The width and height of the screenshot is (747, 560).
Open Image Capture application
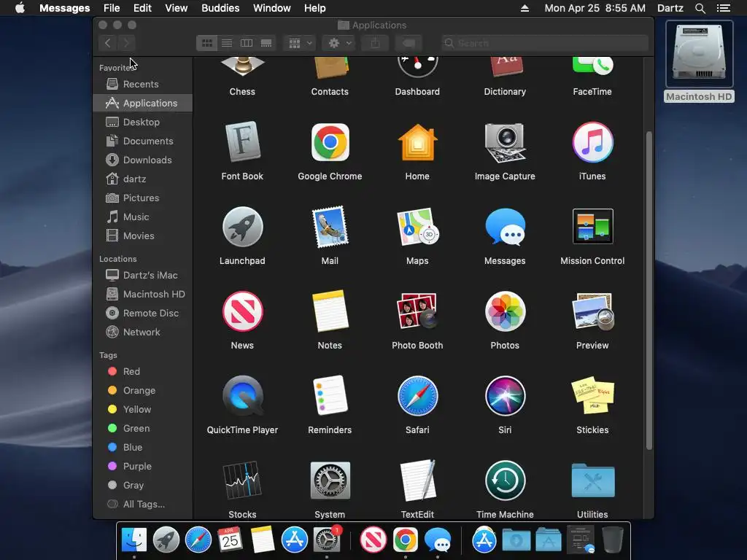point(505,142)
